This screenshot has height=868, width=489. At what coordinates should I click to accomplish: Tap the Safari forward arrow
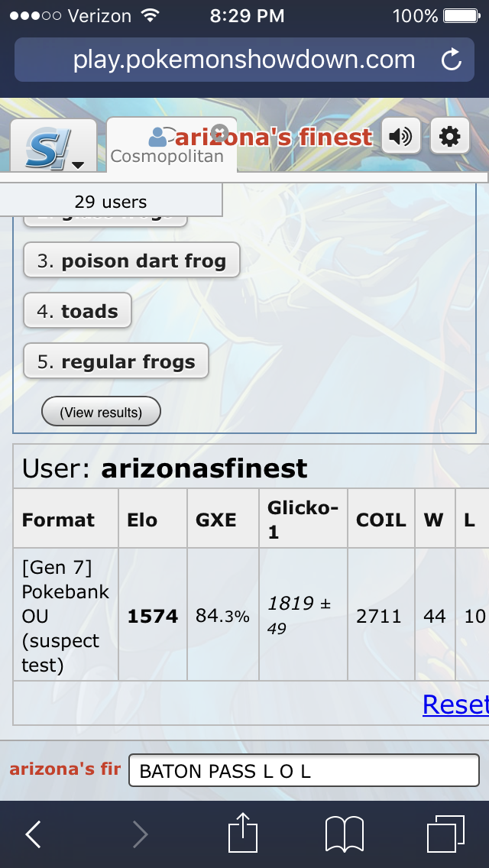click(x=140, y=834)
